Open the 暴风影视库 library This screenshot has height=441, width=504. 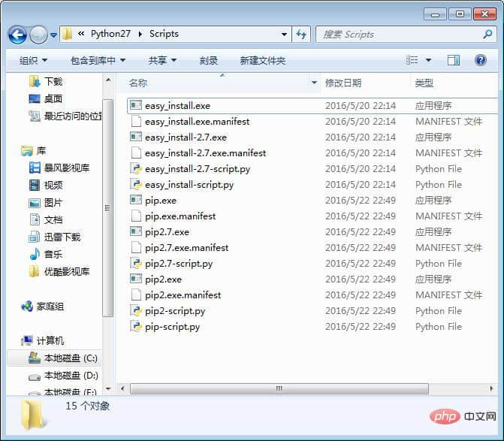point(59,168)
